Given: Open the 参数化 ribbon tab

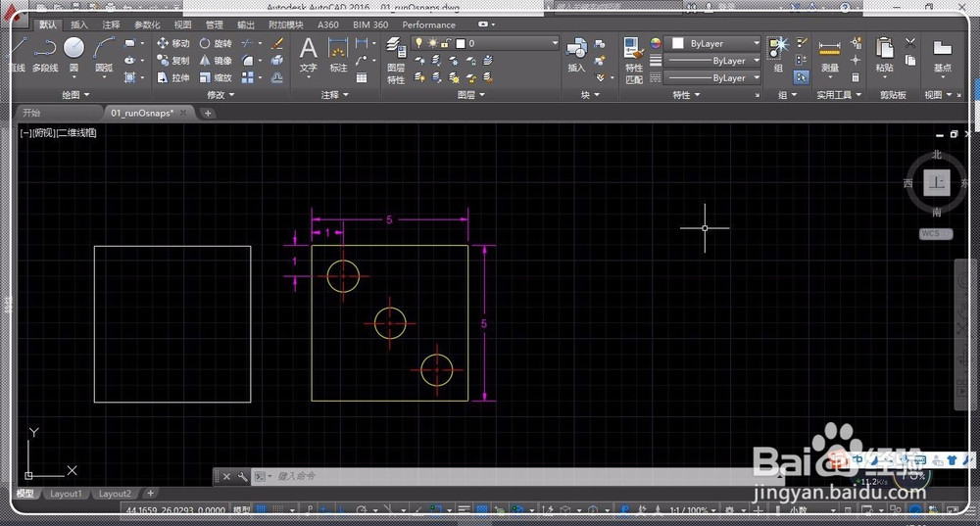Looking at the screenshot, I should (147, 25).
